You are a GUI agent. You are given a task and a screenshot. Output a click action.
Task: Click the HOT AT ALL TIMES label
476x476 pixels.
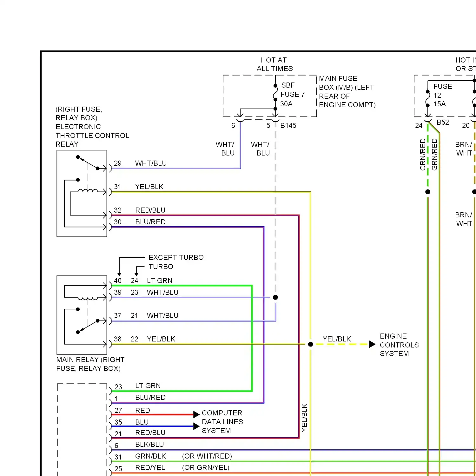(274, 64)
